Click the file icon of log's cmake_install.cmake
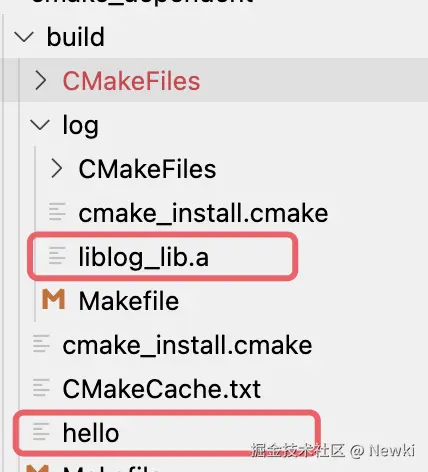Image resolution: width=428 pixels, height=472 pixels. [x=57, y=211]
